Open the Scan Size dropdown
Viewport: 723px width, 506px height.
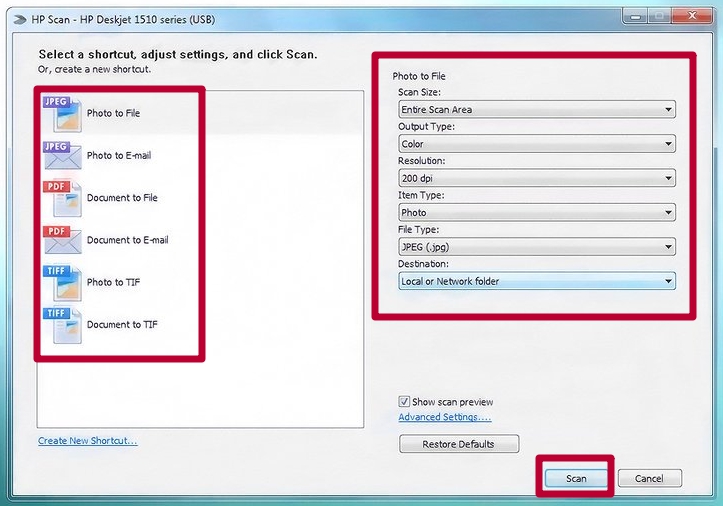point(537,110)
